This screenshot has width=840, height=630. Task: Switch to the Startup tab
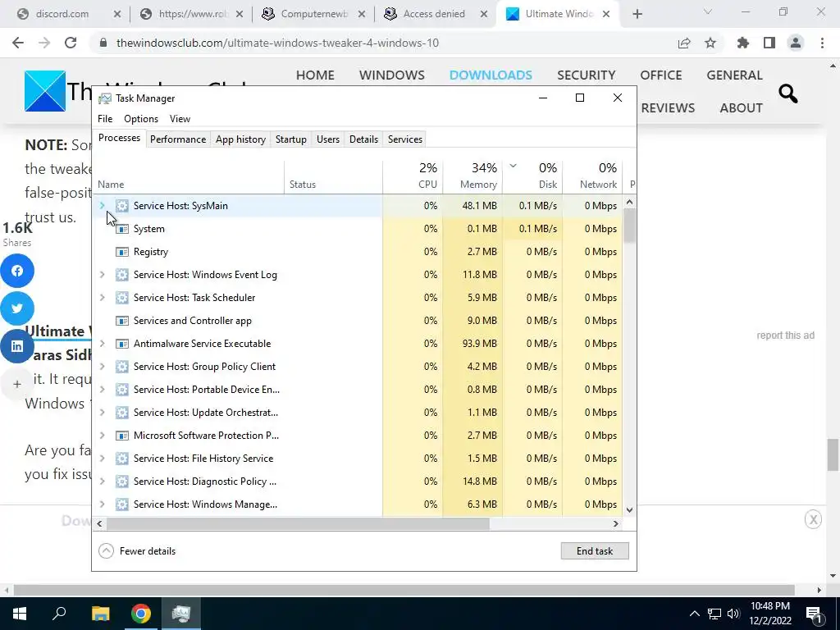point(291,139)
